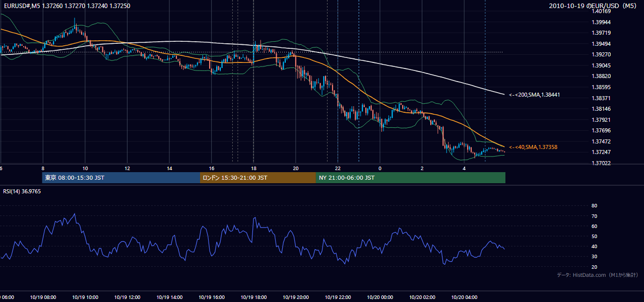Viewport: 644px width, 302px height.
Task: Click hour tick 12 under price chart
Action: (x=127, y=168)
